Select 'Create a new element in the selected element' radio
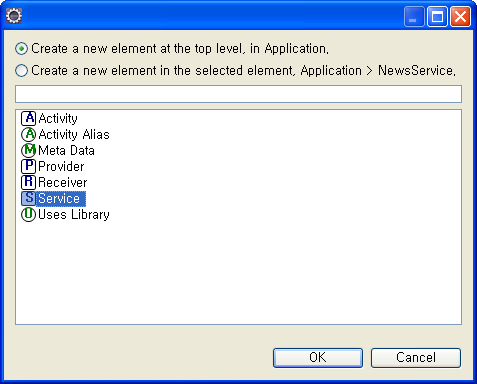 coord(21,71)
